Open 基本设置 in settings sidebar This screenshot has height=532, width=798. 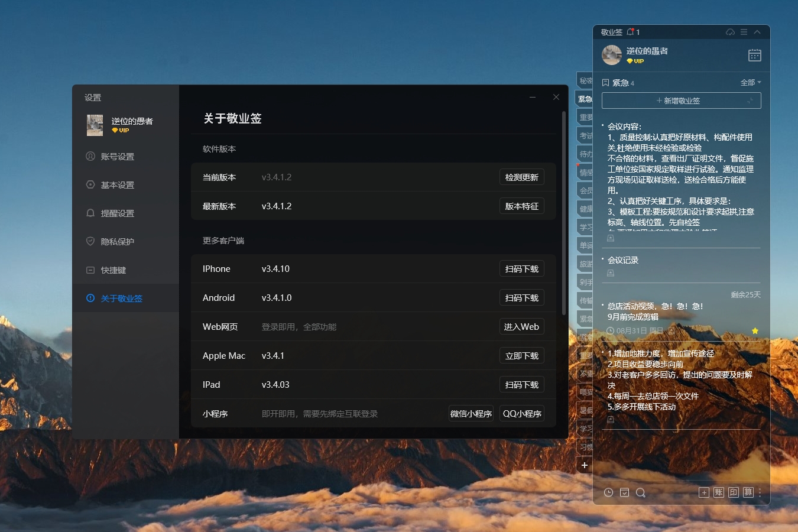(x=125, y=185)
